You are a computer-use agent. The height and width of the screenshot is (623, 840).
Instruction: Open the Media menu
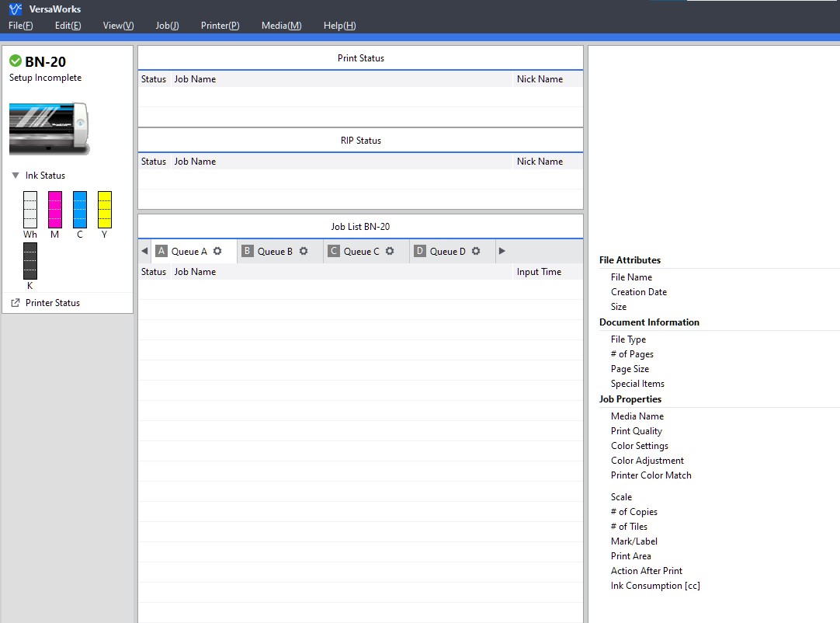pyautogui.click(x=281, y=26)
